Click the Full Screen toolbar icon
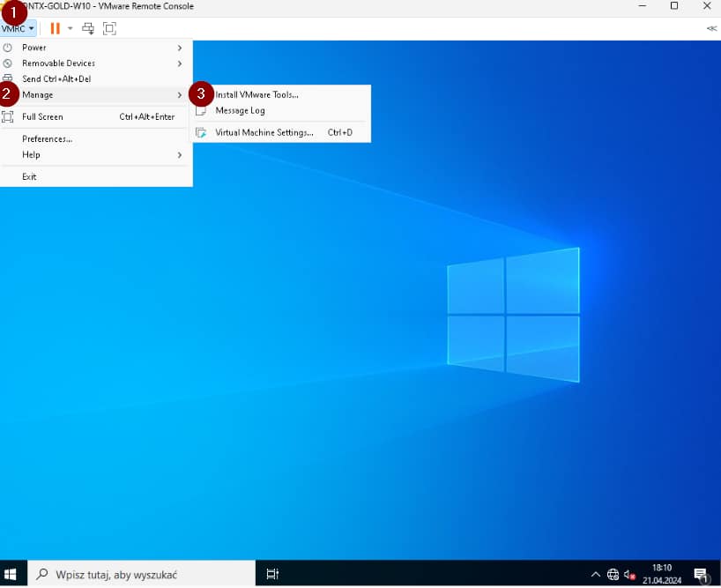This screenshot has width=721, height=588. click(x=109, y=28)
